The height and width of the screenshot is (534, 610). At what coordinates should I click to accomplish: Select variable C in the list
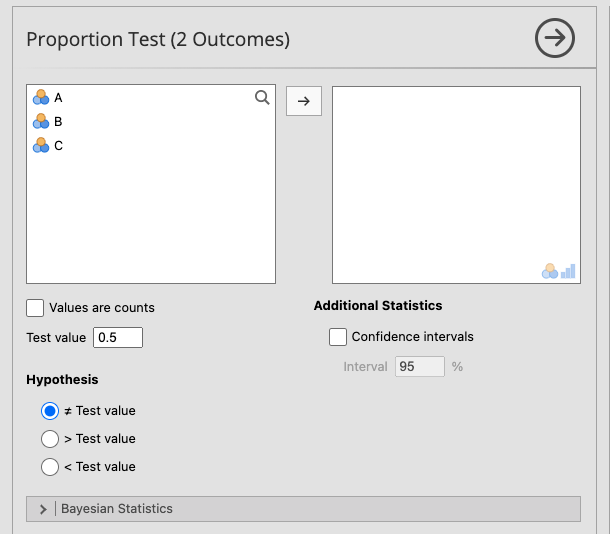[58, 145]
